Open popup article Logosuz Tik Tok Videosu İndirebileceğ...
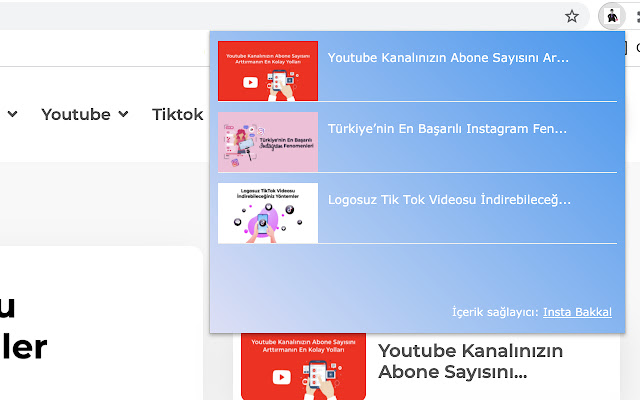 (x=449, y=200)
